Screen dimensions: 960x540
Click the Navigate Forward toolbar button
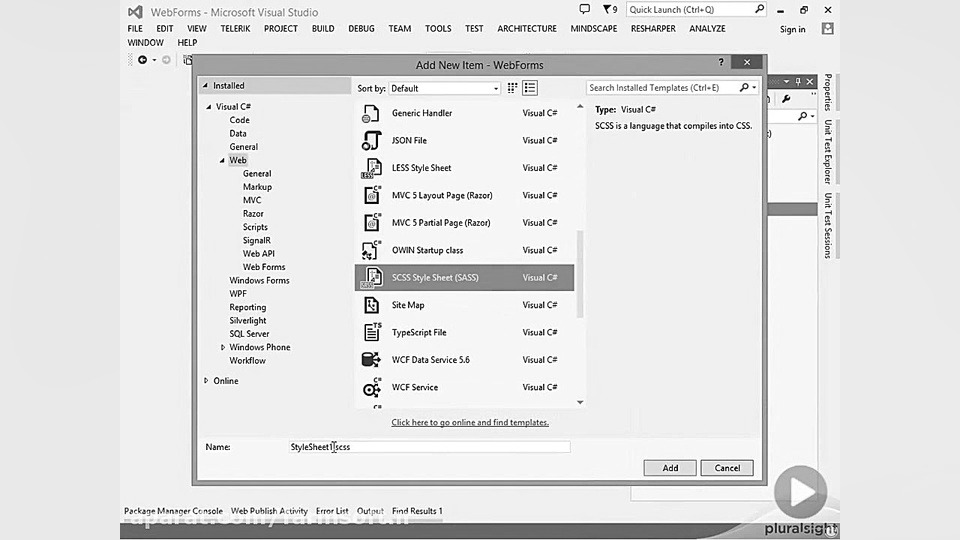click(166, 60)
